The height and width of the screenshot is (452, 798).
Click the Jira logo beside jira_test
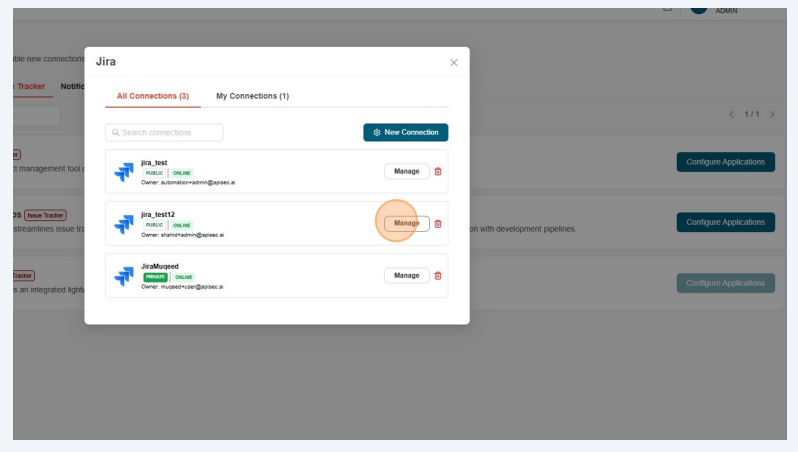[124, 172]
